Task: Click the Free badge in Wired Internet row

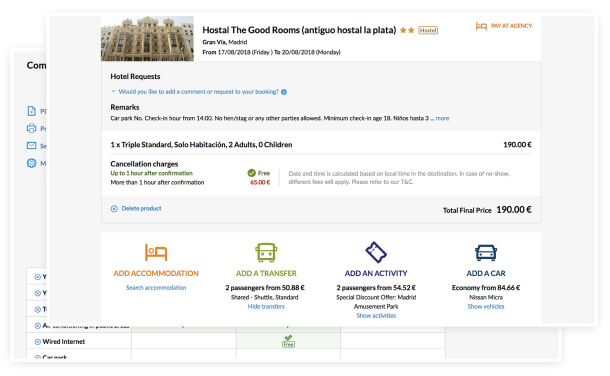Action: 288,341
